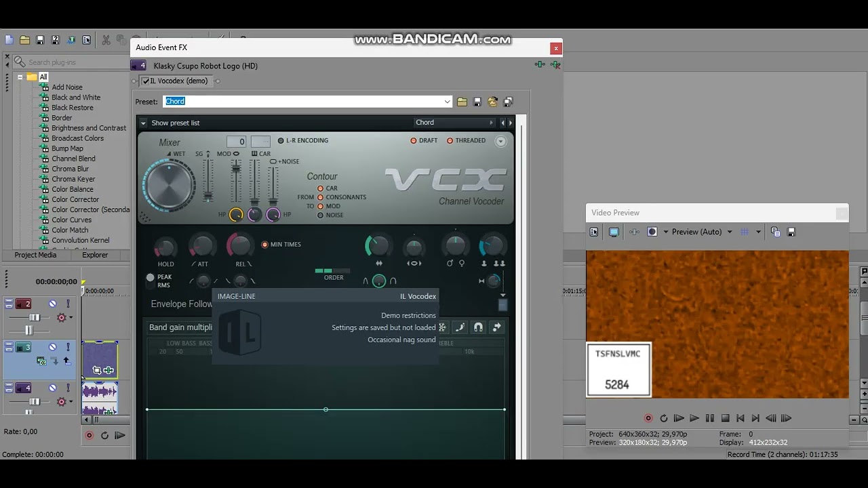
Task: Click the wrench icon in band gain toolbar
Action: [460, 327]
